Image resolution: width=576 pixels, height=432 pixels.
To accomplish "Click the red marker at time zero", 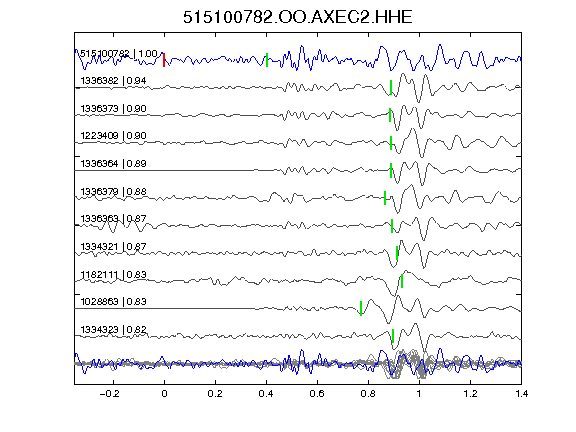I will [164, 60].
